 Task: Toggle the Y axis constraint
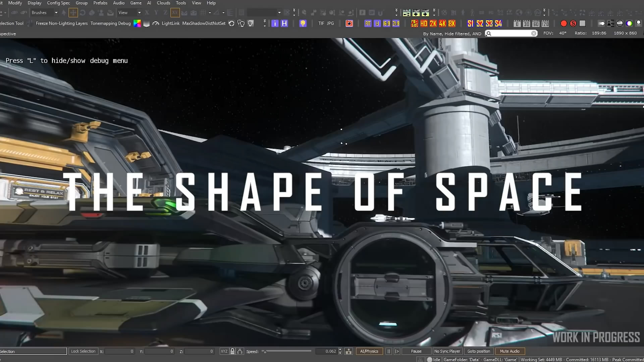[x=156, y=13]
